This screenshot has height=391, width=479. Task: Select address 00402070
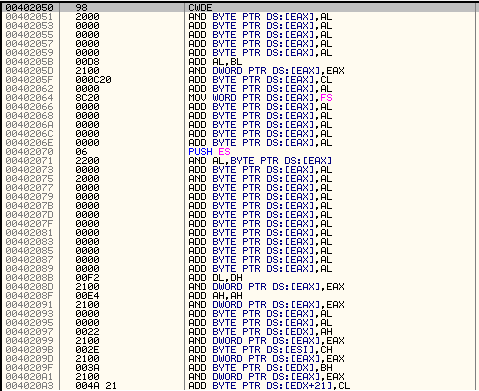point(29,152)
